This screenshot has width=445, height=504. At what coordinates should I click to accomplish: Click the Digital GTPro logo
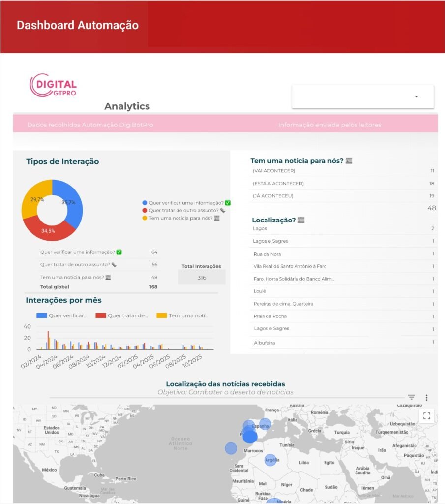[x=53, y=85]
